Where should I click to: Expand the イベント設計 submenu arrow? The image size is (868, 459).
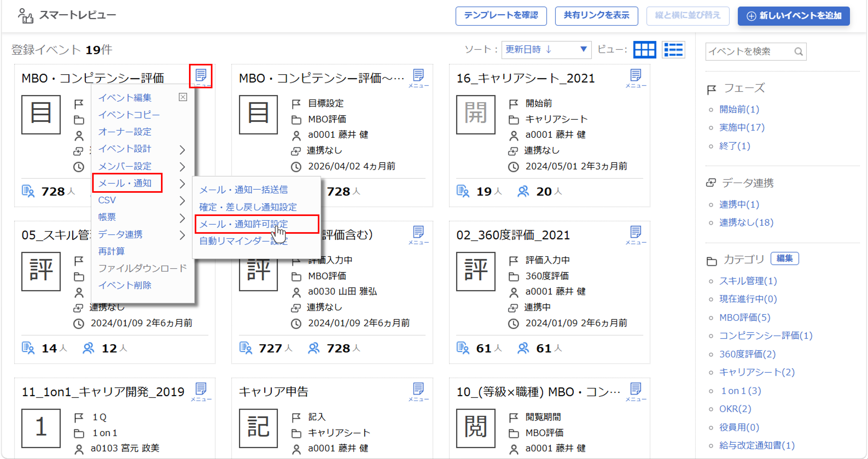pyautogui.click(x=182, y=150)
